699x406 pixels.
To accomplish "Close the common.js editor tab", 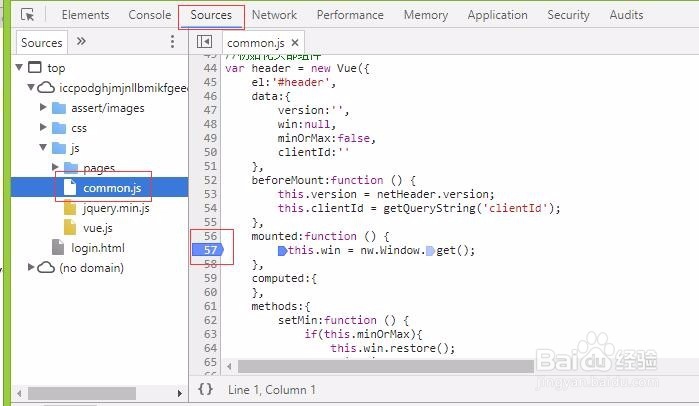I will (295, 43).
